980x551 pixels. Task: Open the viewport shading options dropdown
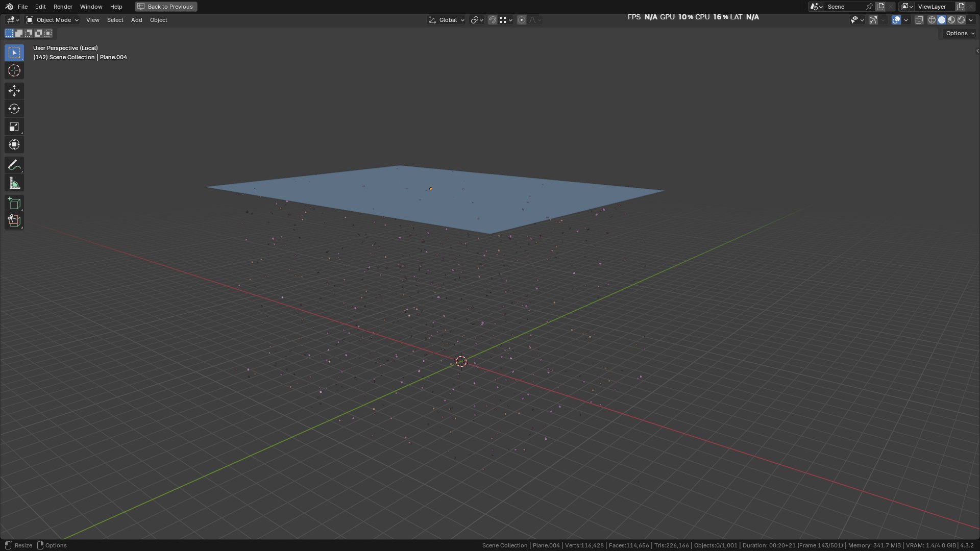(x=971, y=20)
